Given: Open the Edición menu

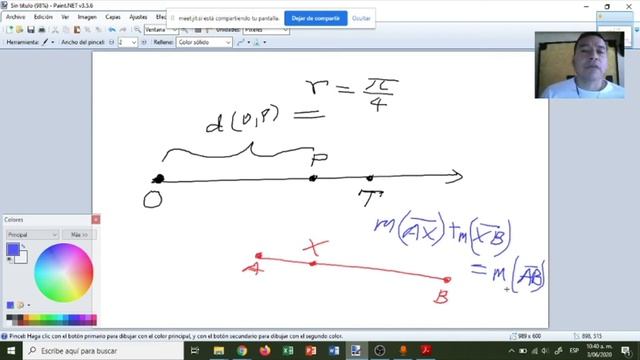Looking at the screenshot, I should coord(43,17).
